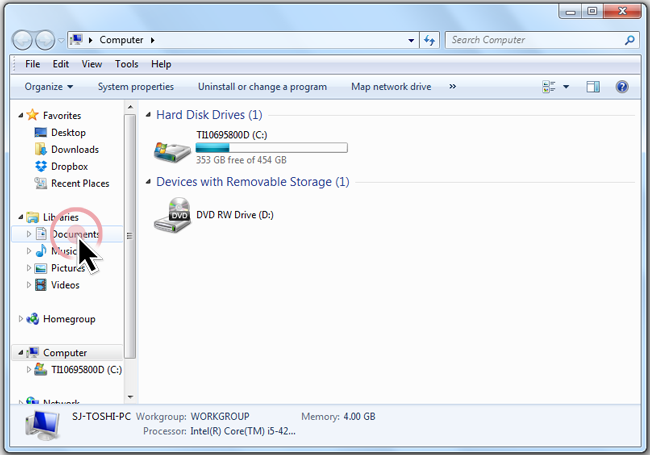650x455 pixels.
Task: Expand TI10695800D (C:) tree arrow
Action: (x=29, y=370)
